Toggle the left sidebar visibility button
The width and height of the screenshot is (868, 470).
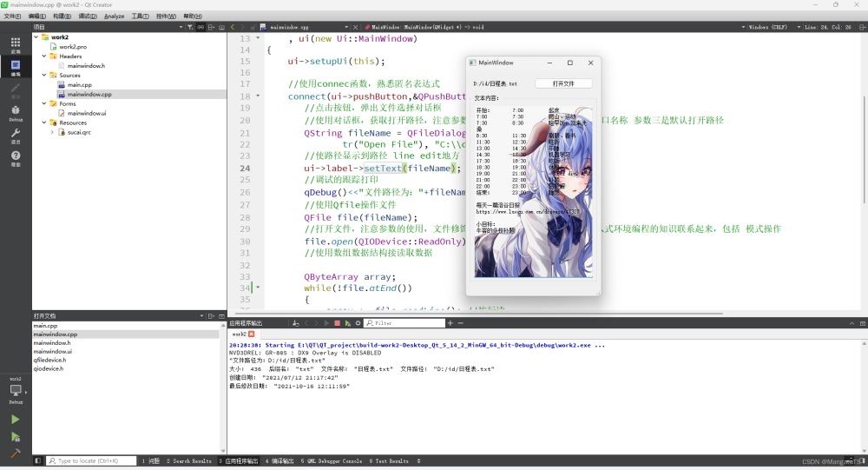click(x=37, y=460)
